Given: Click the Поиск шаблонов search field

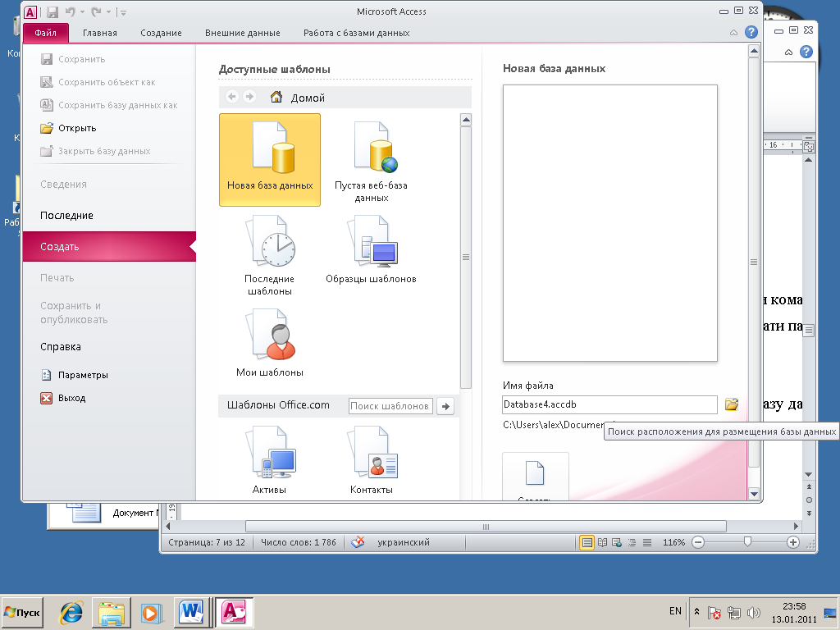Looking at the screenshot, I should [x=390, y=406].
